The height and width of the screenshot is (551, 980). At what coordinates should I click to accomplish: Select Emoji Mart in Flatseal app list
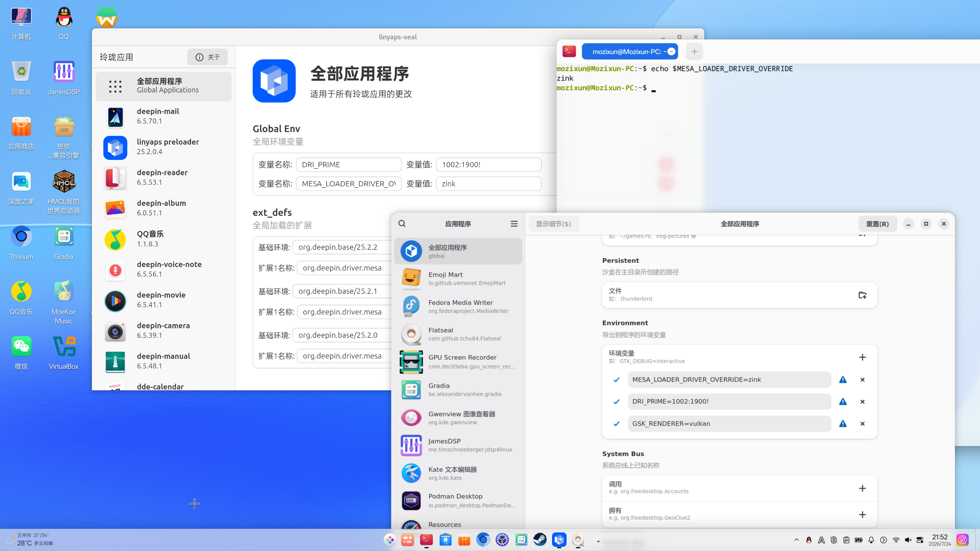coord(458,279)
